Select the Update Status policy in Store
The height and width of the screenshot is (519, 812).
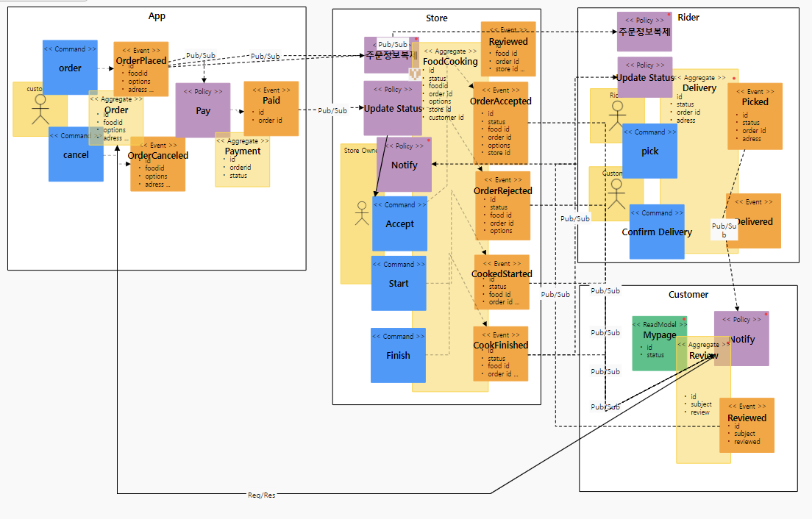click(393, 108)
